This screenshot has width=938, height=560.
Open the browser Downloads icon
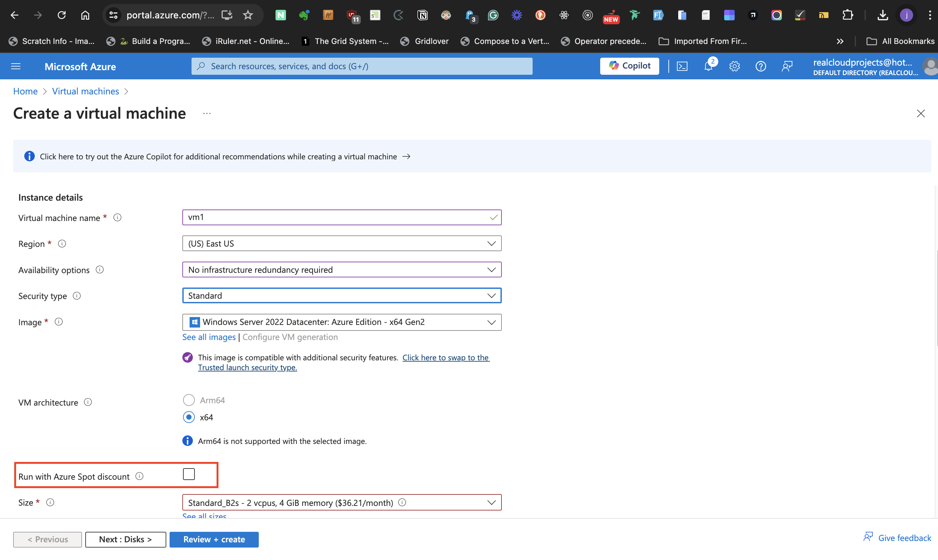point(883,15)
